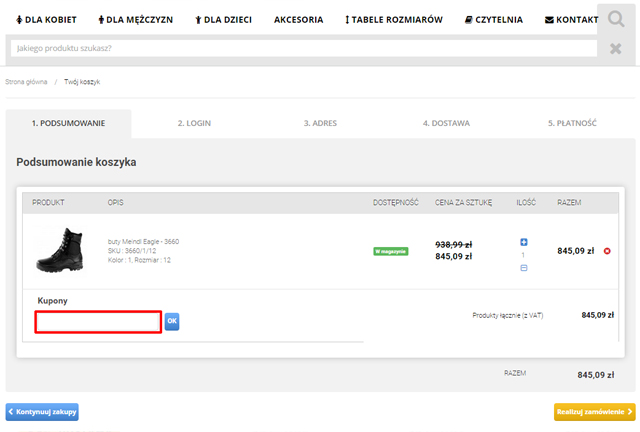Open the CZYTELNIA section
Image resolution: width=640 pixels, height=432 pixels.
tap(493, 20)
